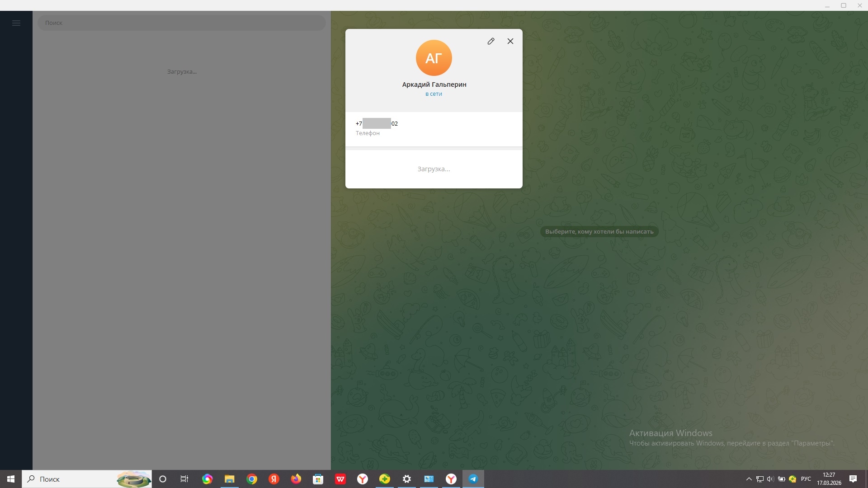
Task: Click the Аркадий Гальперин name label
Action: click(x=434, y=84)
